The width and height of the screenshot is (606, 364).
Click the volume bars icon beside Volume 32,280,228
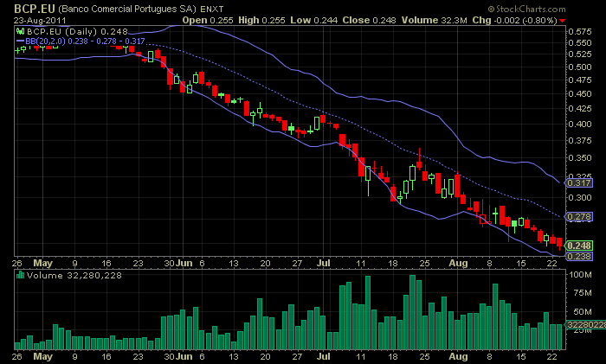point(21,275)
